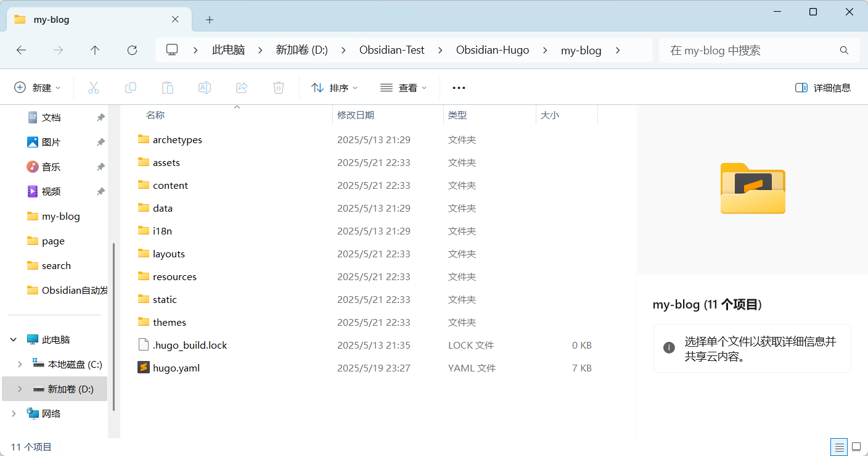
Task: Open the 新建 (New) dropdown
Action: (x=38, y=88)
